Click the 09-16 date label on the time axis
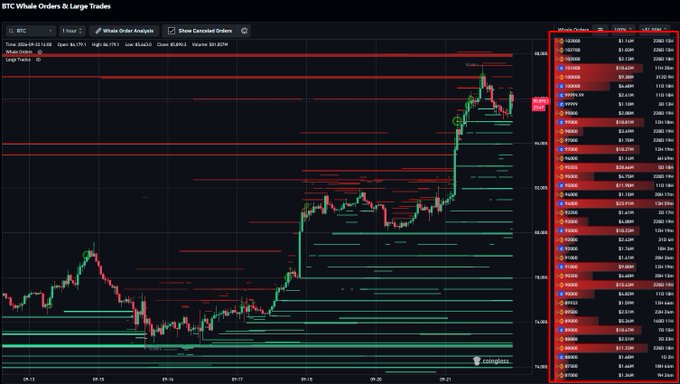Screen dimensions: 680x384 tap(168, 379)
